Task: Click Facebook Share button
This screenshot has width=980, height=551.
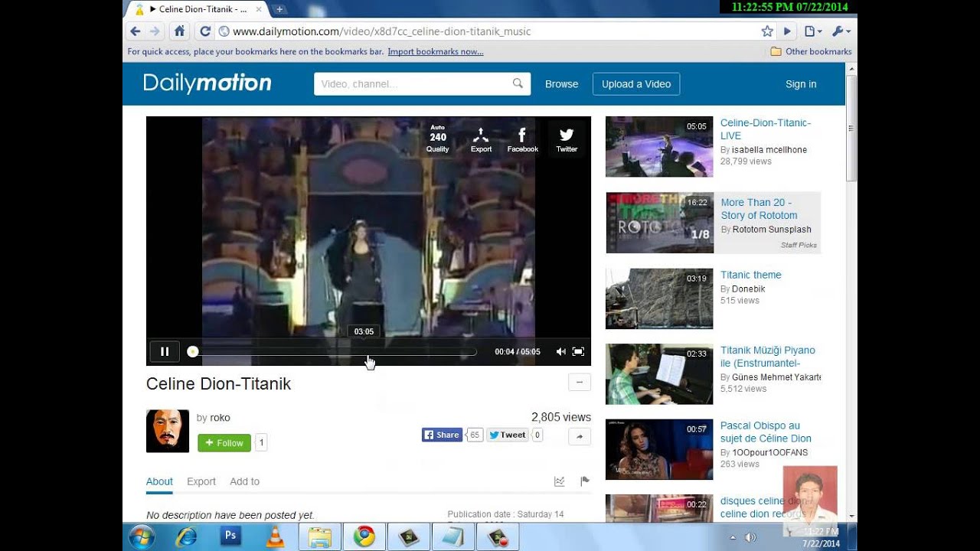Action: (x=442, y=435)
